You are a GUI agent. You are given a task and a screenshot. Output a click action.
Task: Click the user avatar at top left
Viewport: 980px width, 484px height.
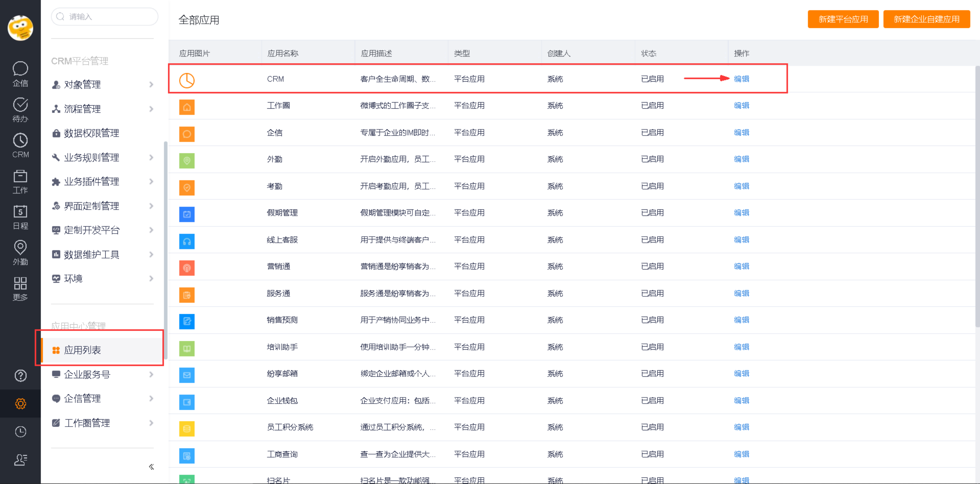pyautogui.click(x=20, y=28)
